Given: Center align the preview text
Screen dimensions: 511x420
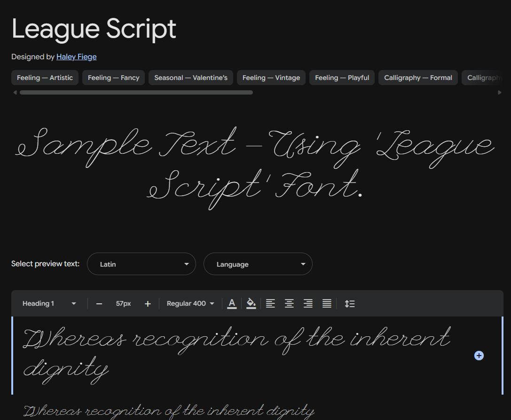Looking at the screenshot, I should pyautogui.click(x=289, y=303).
